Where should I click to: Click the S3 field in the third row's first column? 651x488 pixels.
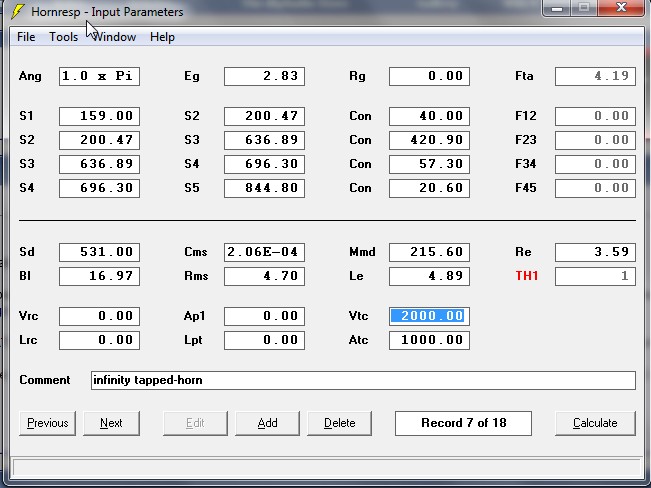99,164
